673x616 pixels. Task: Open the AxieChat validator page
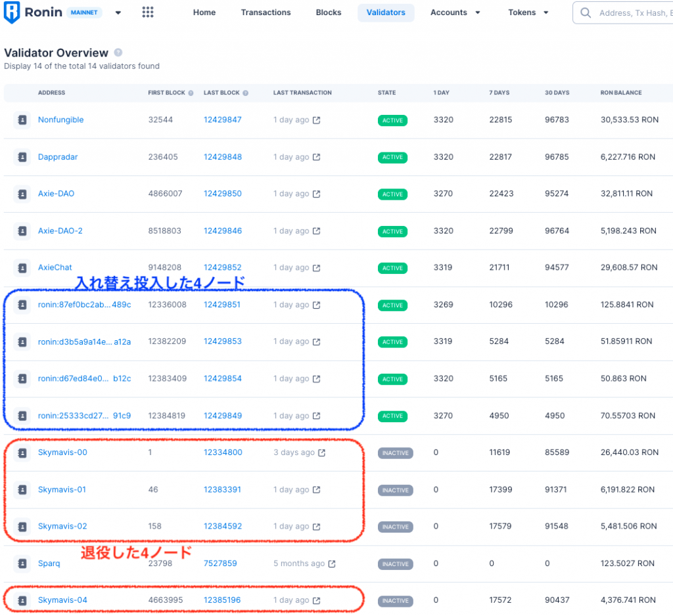(55, 267)
